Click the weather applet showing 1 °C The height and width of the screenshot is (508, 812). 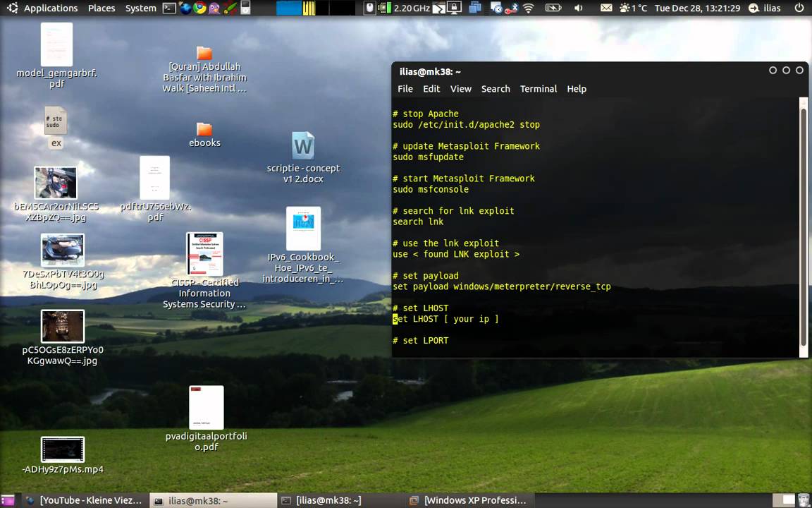pos(634,8)
